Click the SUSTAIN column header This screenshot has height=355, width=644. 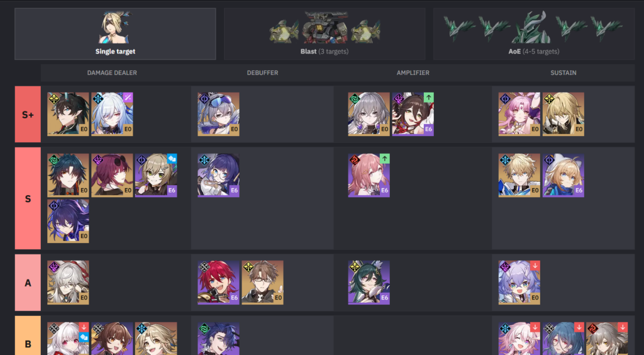click(x=563, y=73)
